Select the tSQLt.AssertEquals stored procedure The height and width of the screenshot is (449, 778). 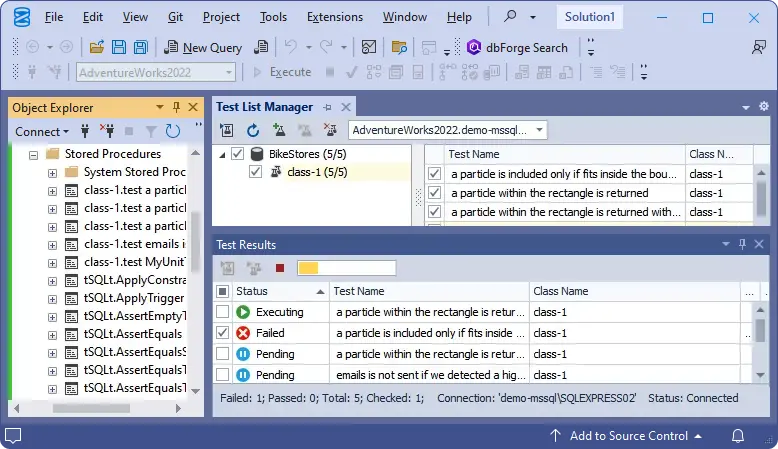click(x=134, y=334)
